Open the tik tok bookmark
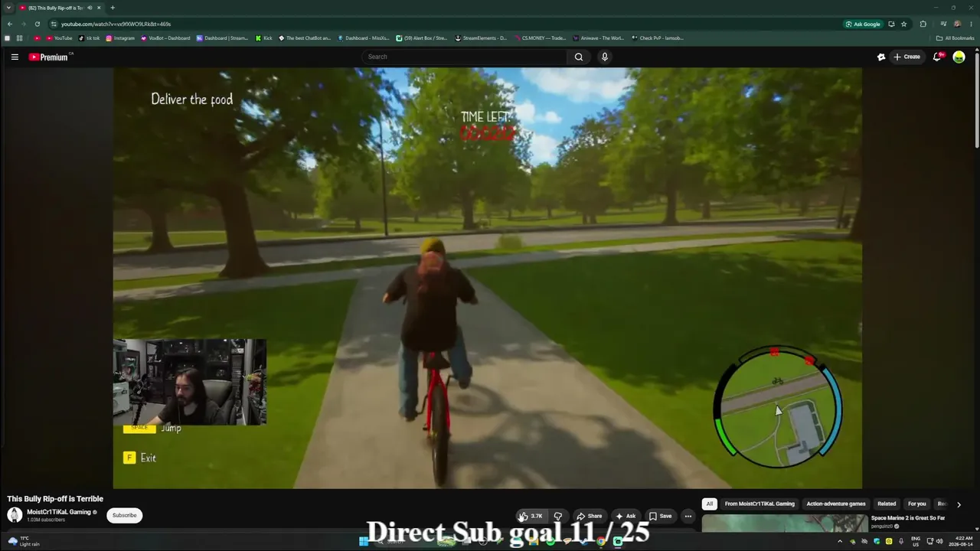This screenshot has height=551, width=980. coord(90,38)
